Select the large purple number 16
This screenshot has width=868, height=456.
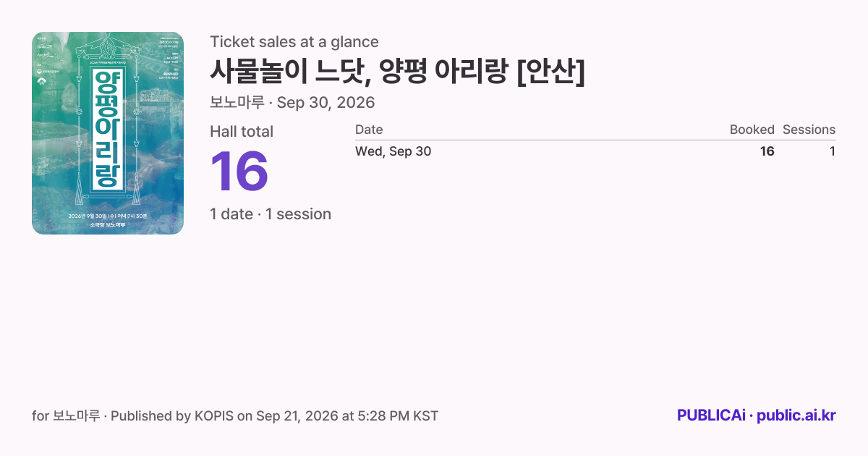pyautogui.click(x=239, y=172)
